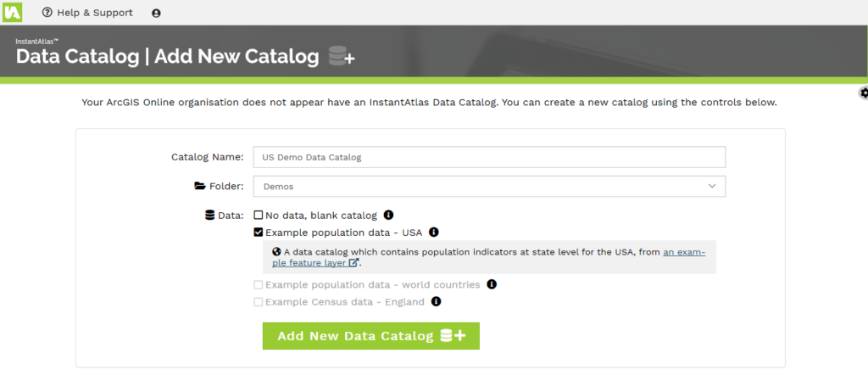Click the Data Catalog | Add New Catalog heading

click(167, 57)
